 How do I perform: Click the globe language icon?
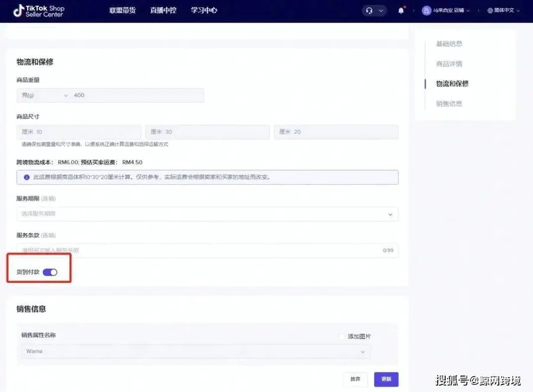tap(490, 11)
